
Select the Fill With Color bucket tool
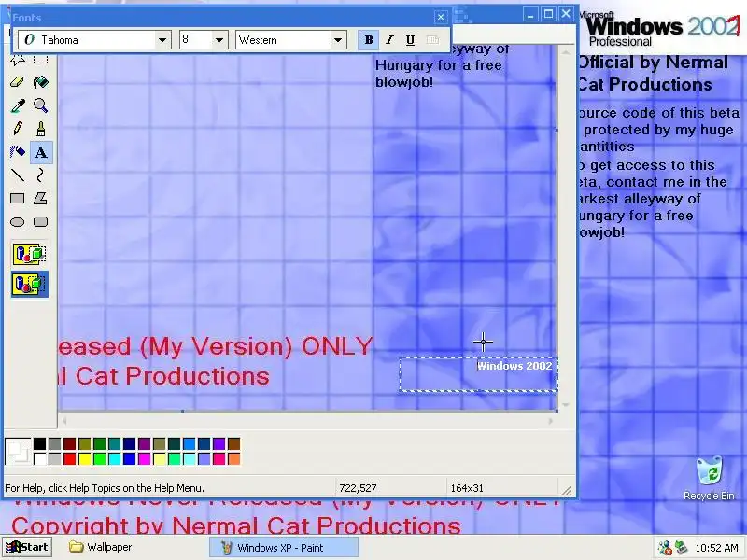tap(40, 82)
